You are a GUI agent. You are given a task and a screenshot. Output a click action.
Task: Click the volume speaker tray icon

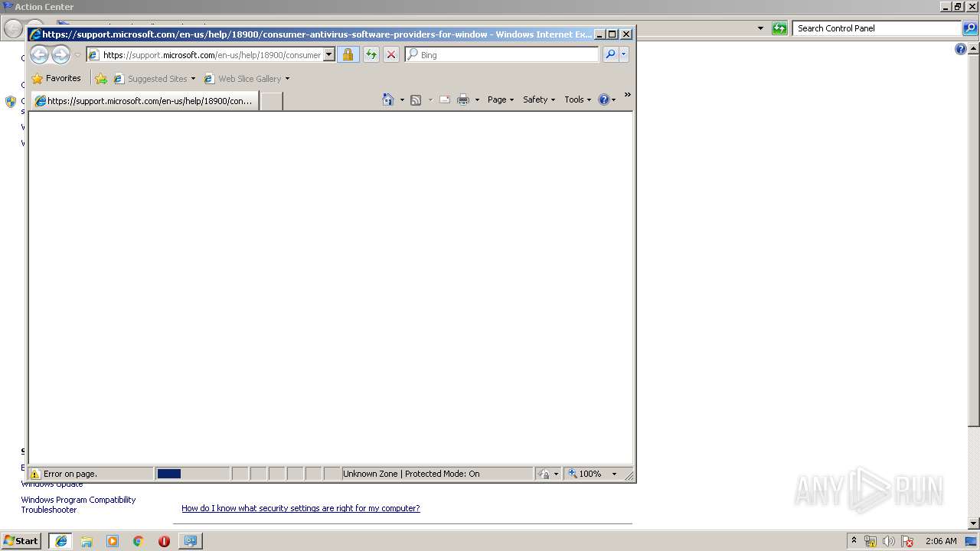coord(888,541)
